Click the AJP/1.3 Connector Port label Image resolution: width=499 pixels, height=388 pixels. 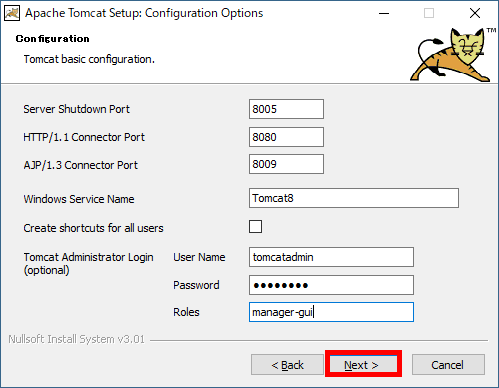(80, 165)
